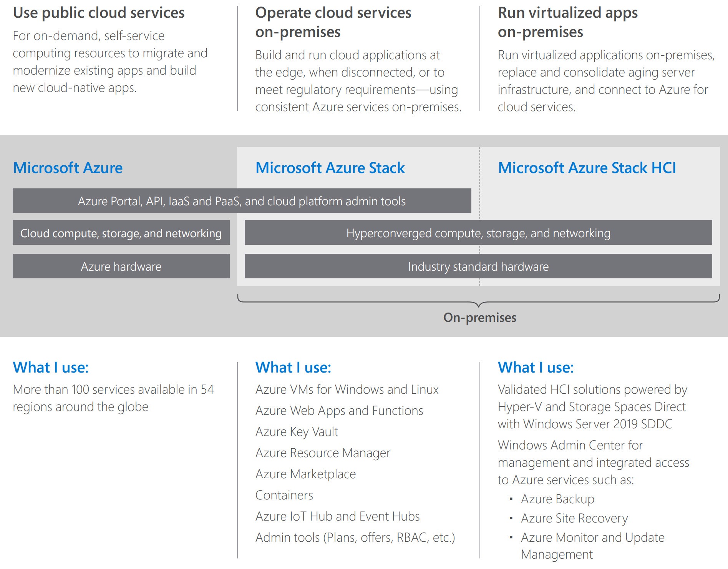Image resolution: width=728 pixels, height=569 pixels.
Task: Click the 'Azure Key Vault' line
Action: [297, 432]
